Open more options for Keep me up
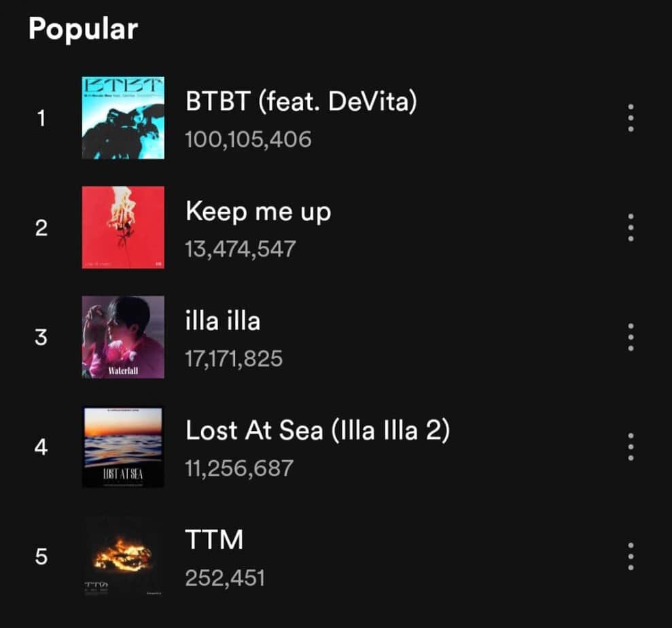The height and width of the screenshot is (628, 672). click(x=631, y=228)
